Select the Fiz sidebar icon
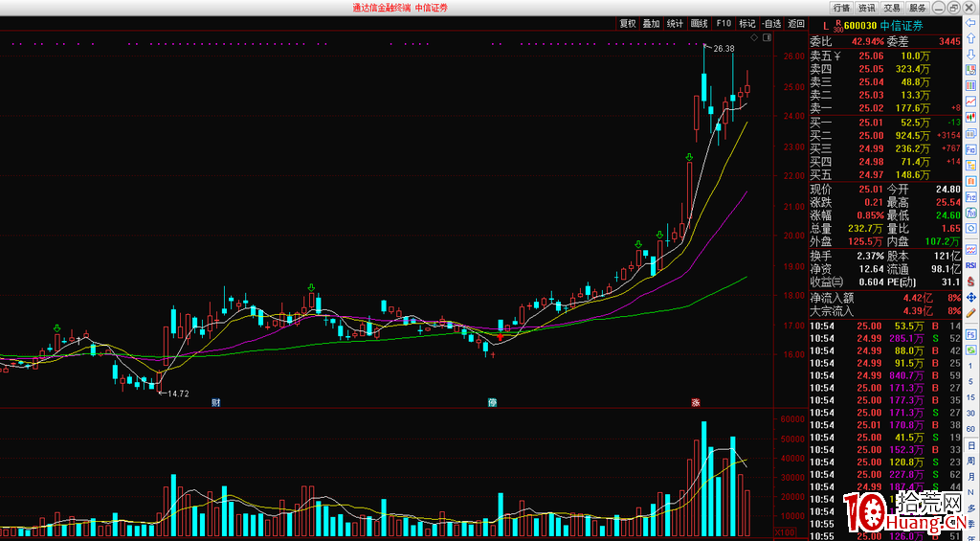Viewport: 980px width, 541px height. click(x=970, y=196)
